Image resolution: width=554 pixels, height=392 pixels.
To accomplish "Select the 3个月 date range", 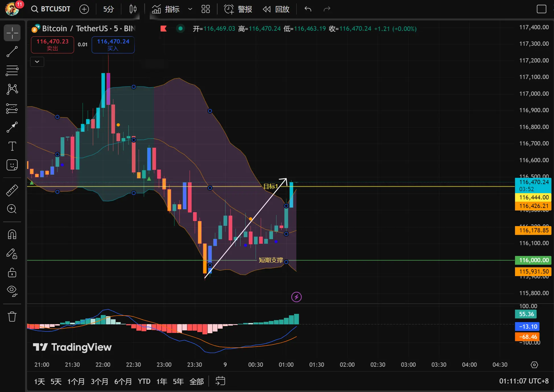I will pos(100,381).
